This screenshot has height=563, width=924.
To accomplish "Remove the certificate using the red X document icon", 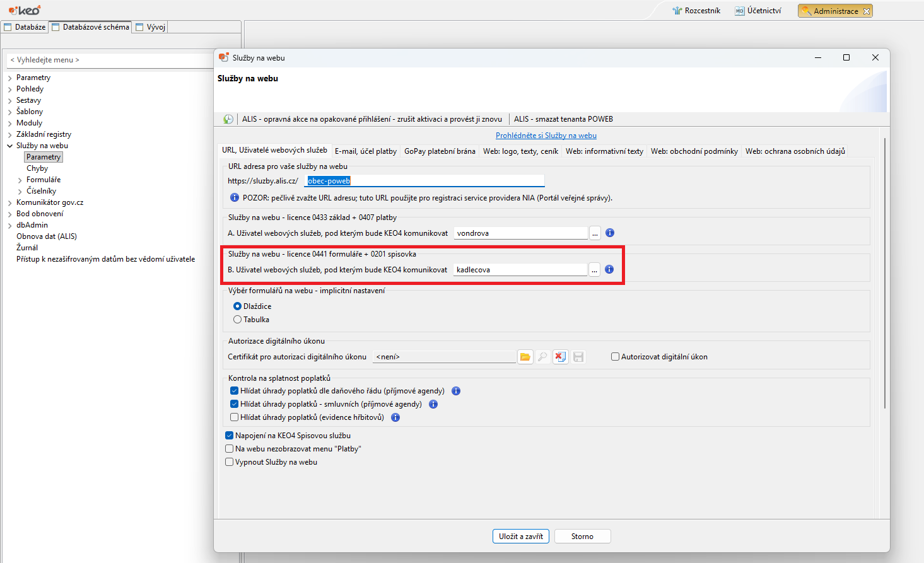I will click(x=560, y=356).
